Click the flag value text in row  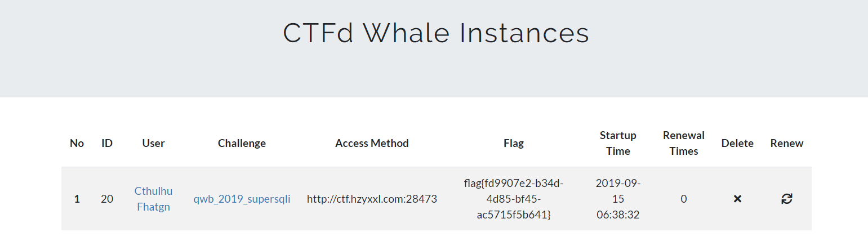click(x=513, y=199)
